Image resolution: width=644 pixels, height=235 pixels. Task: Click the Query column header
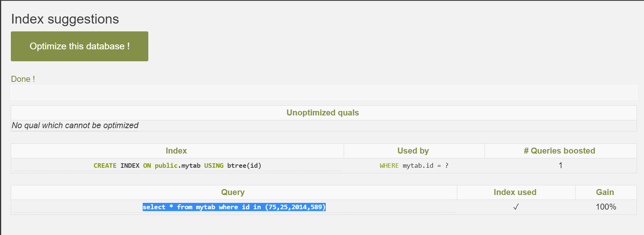[x=233, y=192]
